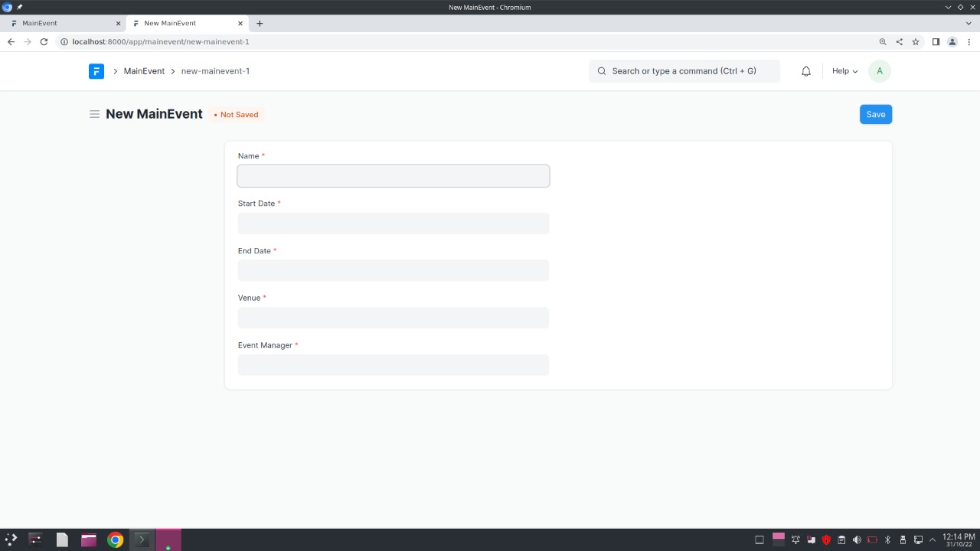Screen dimensions: 980x551
Task: Click the Bluetooth icon in system tray
Action: click(887, 540)
